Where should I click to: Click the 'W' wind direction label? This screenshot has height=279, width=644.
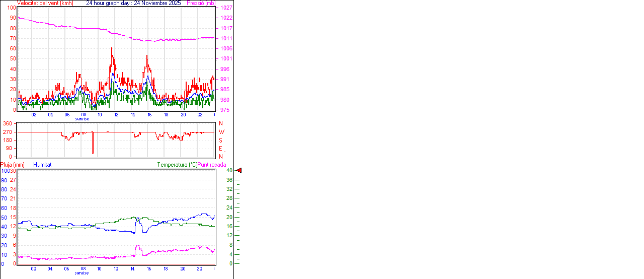click(221, 132)
